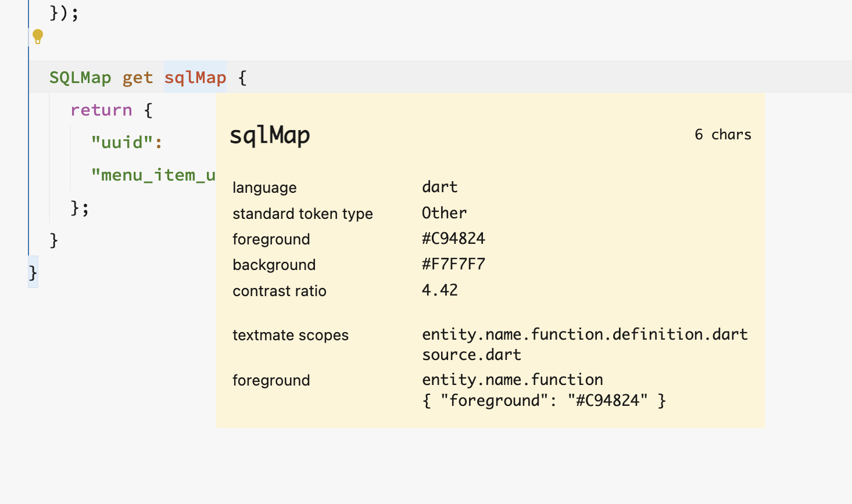Select the 'contrast ratio' label
Viewport: 852px width, 504px height.
280,291
